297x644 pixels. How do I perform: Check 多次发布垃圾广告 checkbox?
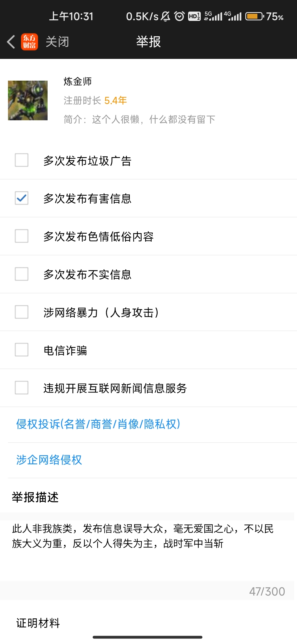point(21,160)
